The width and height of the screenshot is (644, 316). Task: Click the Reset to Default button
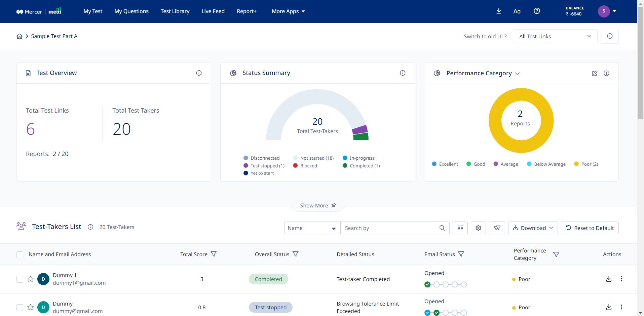coord(590,228)
